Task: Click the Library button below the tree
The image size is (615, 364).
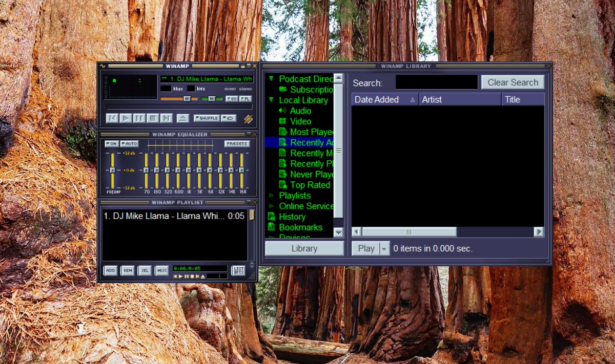Action: coord(304,249)
